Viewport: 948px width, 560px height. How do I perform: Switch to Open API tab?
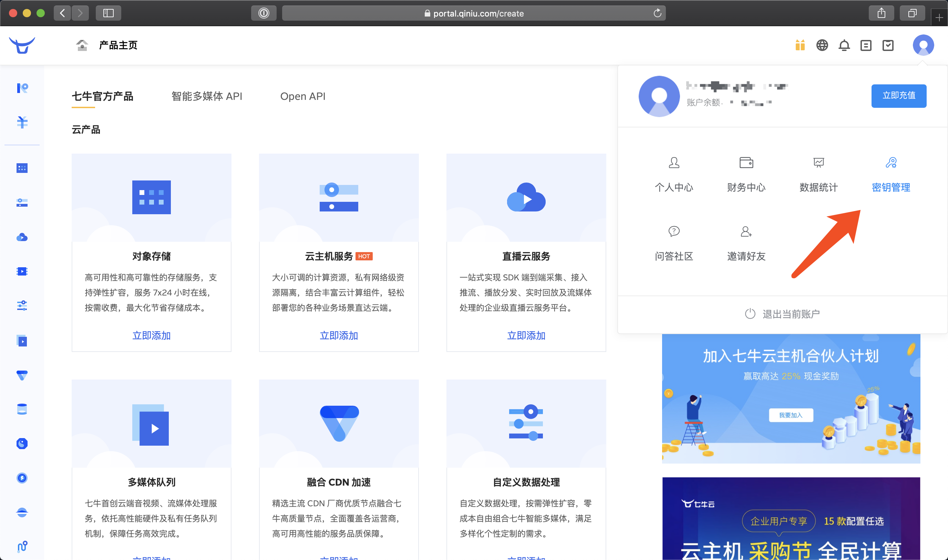(x=303, y=96)
